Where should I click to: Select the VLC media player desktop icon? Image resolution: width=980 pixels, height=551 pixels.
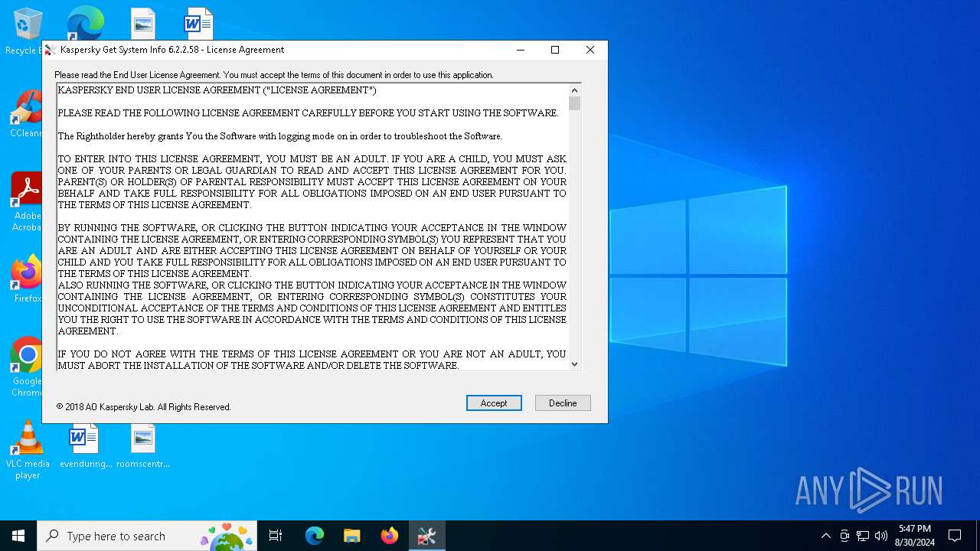28,450
